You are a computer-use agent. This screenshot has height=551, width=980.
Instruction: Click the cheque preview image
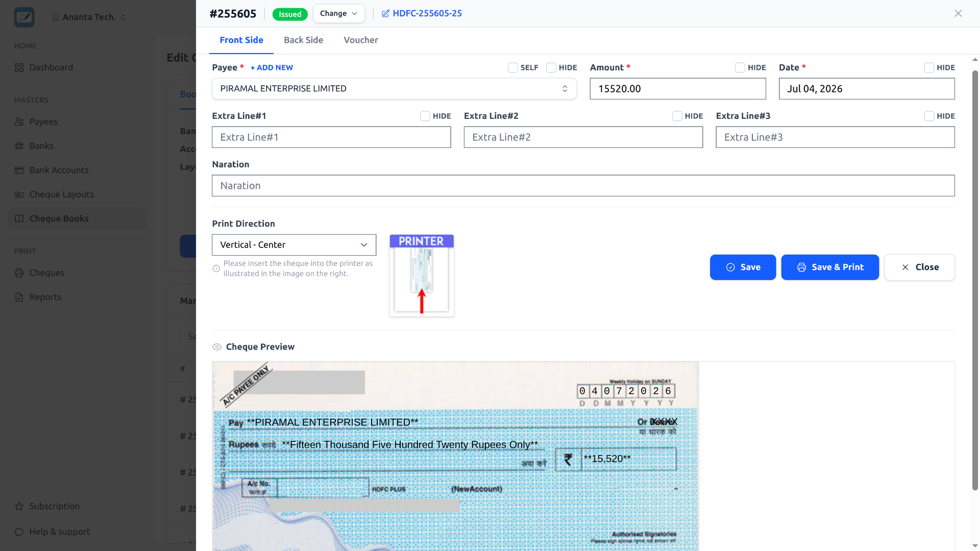(455, 456)
